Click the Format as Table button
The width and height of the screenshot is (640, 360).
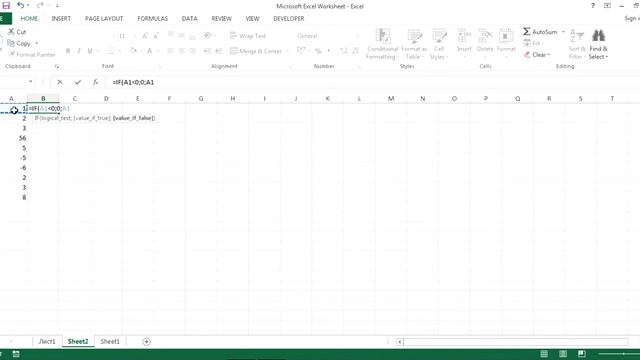coord(414,44)
